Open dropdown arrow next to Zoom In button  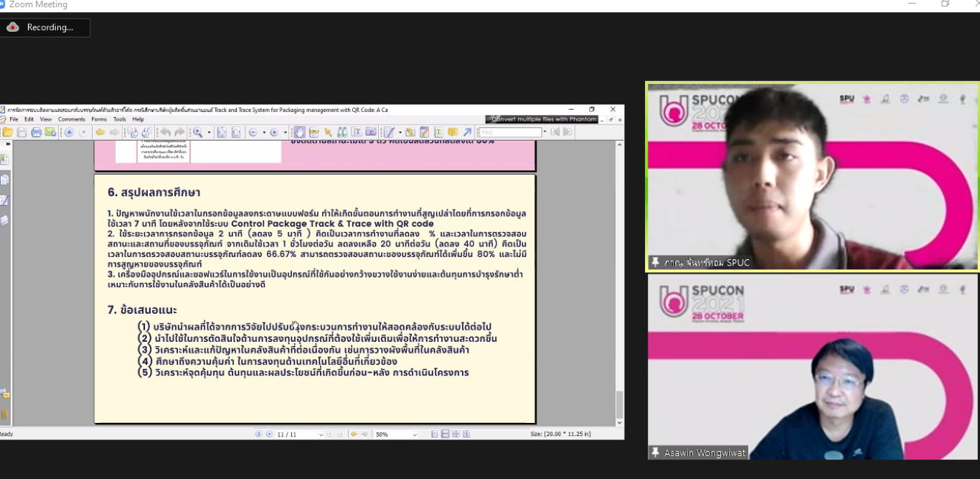285,132
